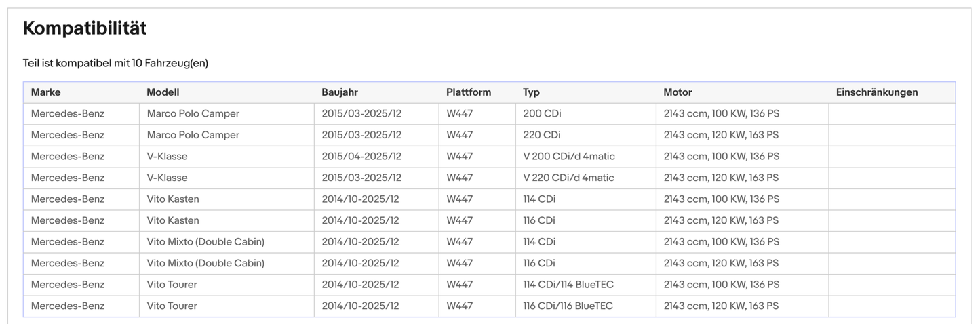This screenshot has height=324, width=980.
Task: Select the first 'Vito Mixto (Double Cabin)' cell
Action: tap(205, 242)
